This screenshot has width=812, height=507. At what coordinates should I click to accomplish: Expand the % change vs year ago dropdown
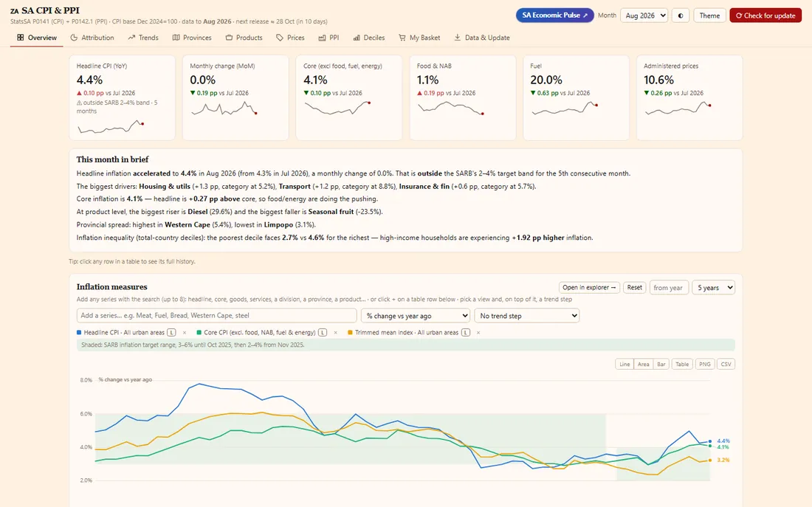[416, 315]
